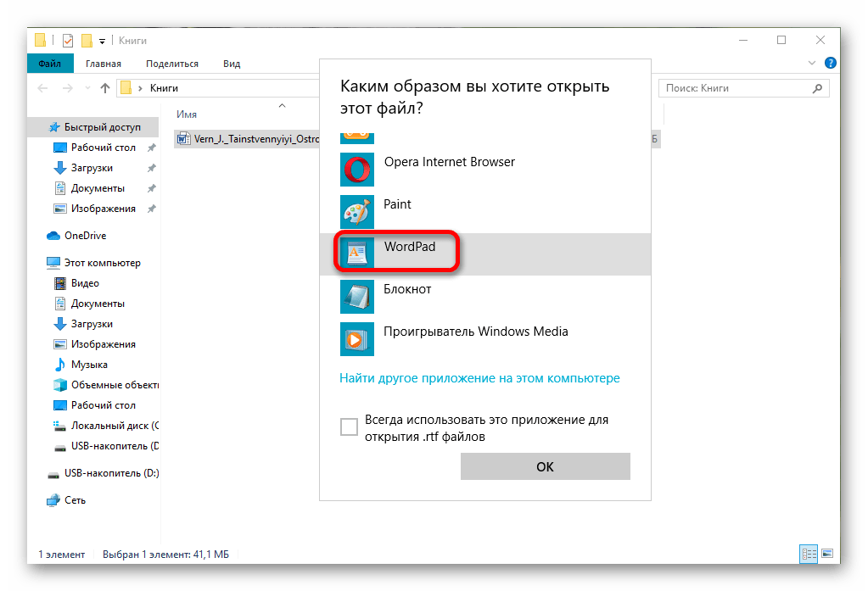The height and width of the screenshot is (591, 868).
Task: Click Найти другое приложение на этом компьютере
Action: (x=479, y=378)
